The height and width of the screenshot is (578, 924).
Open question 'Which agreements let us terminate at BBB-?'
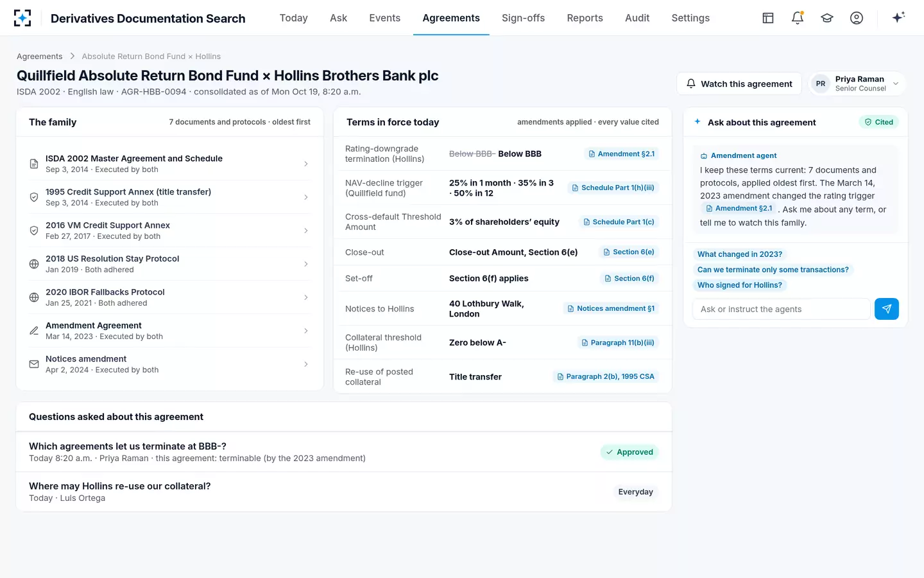344,452
